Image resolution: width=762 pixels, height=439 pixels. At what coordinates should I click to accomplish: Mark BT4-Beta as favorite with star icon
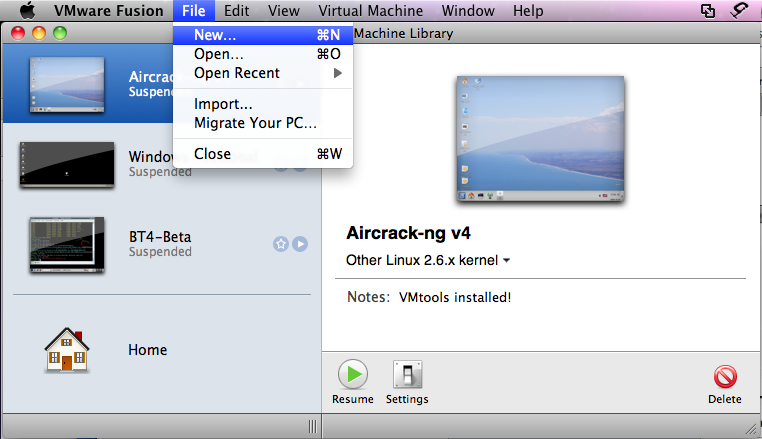point(281,244)
